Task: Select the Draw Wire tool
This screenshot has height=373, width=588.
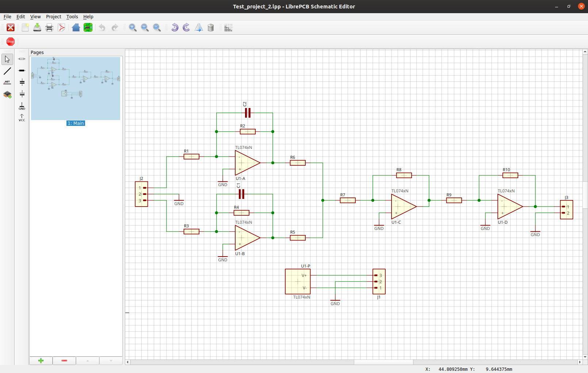Action: 7,71
